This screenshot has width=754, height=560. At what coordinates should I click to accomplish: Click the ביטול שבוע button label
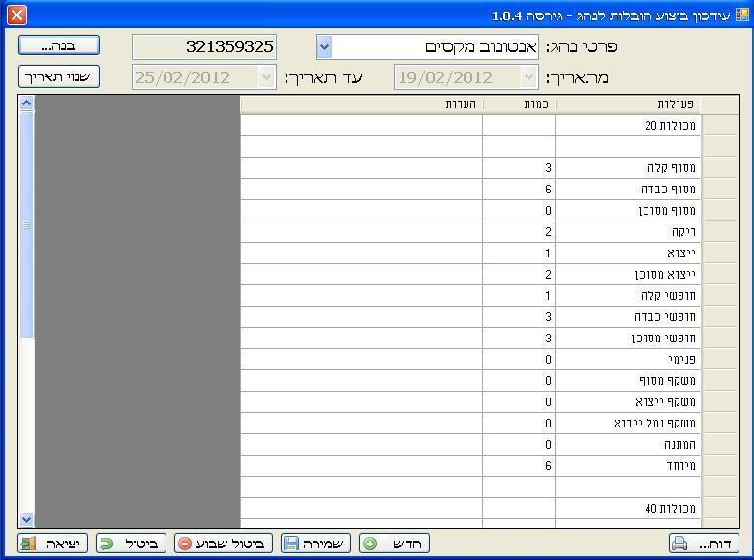230,544
